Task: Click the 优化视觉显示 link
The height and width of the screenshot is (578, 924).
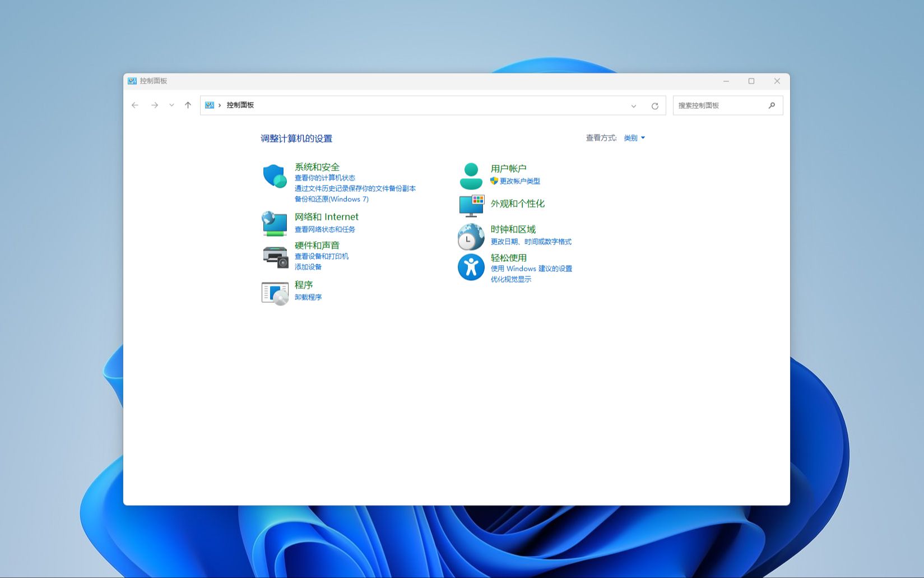Action: pos(511,279)
